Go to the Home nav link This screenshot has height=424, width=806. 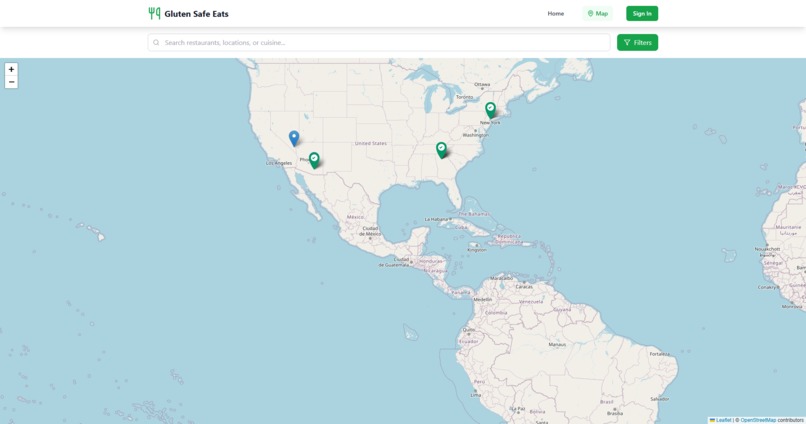556,14
